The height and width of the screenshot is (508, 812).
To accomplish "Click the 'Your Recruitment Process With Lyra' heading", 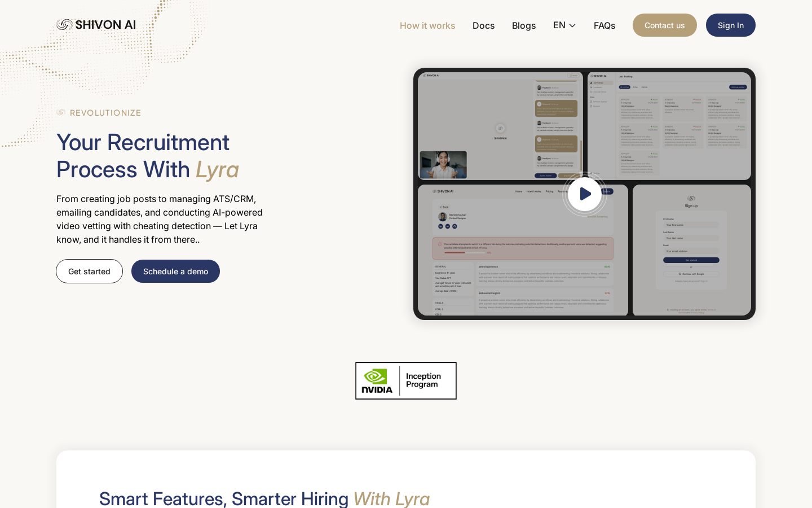I will 148,156.
